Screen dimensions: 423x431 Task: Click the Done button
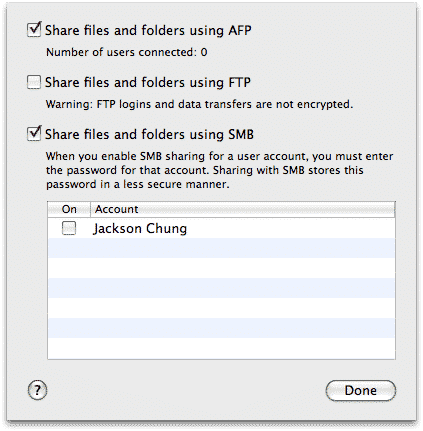click(361, 390)
